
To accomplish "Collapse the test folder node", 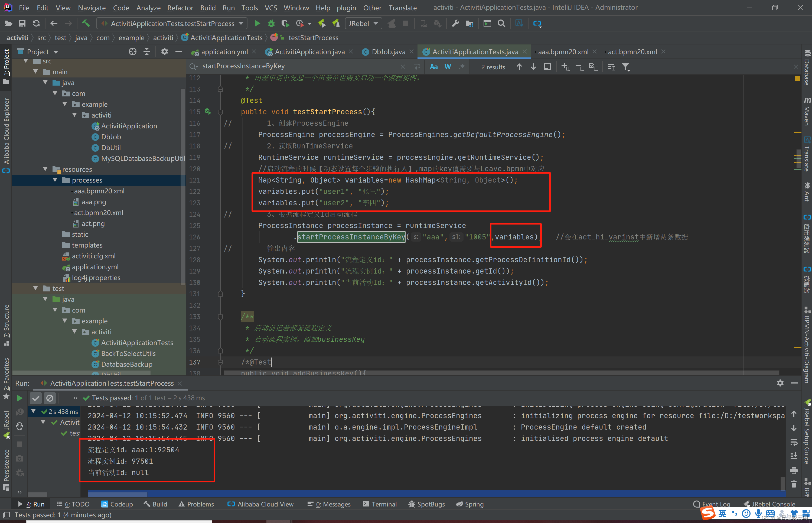I will (x=36, y=288).
